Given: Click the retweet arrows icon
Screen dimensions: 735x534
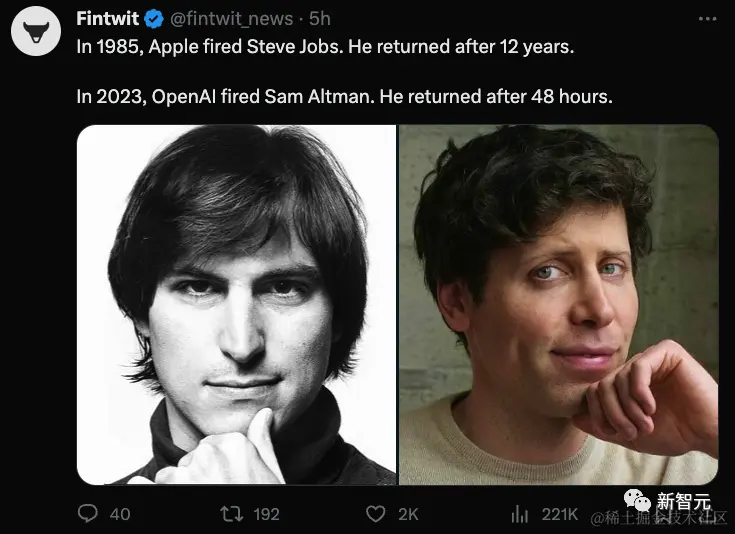Looking at the screenshot, I should tap(232, 513).
